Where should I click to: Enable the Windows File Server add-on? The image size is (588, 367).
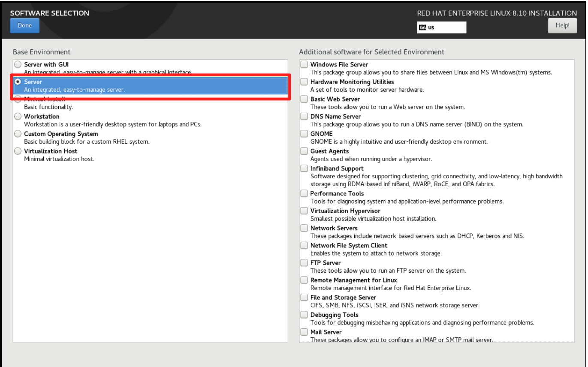tap(304, 64)
